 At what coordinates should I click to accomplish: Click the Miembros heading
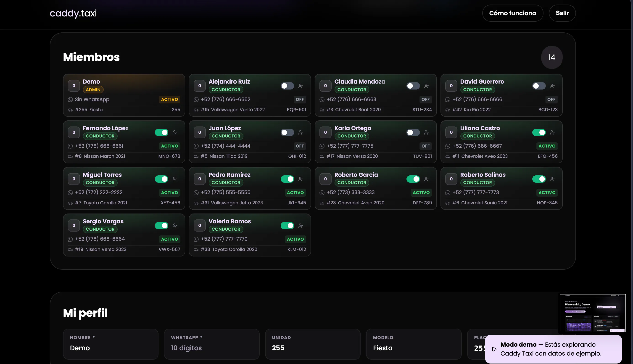click(x=91, y=57)
